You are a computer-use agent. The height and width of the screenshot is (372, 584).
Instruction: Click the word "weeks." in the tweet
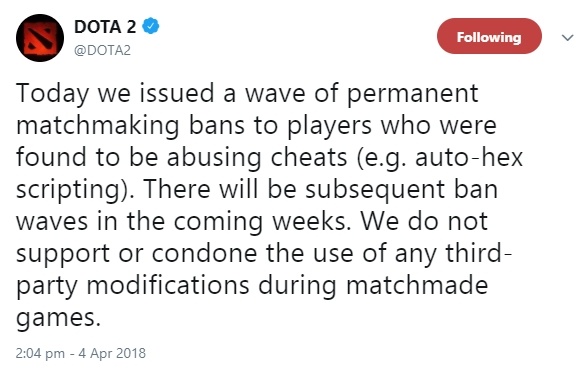pos(311,221)
